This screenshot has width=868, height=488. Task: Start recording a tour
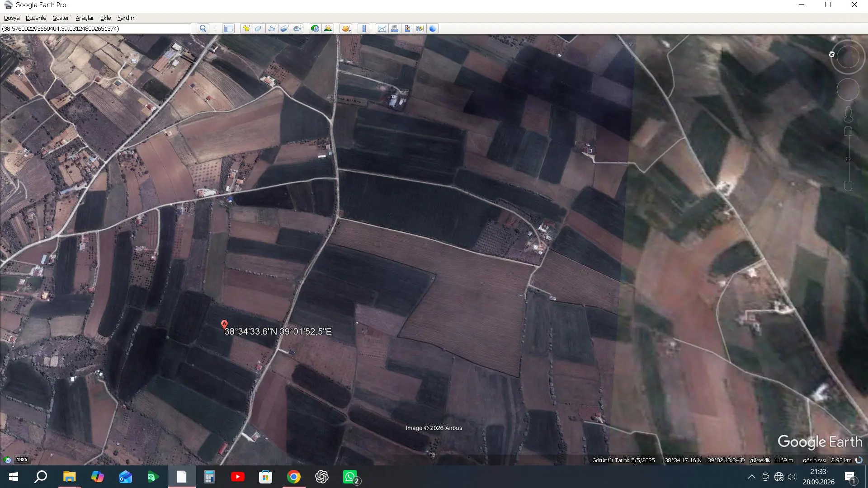297,28
